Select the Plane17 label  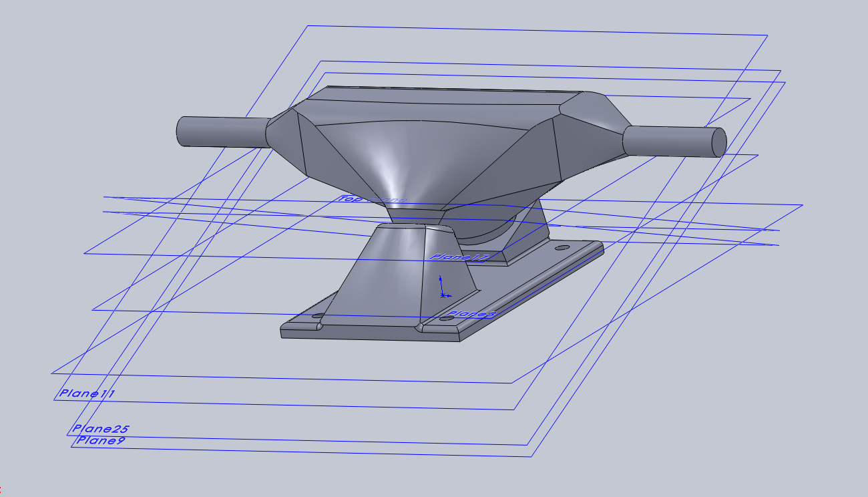461,257
